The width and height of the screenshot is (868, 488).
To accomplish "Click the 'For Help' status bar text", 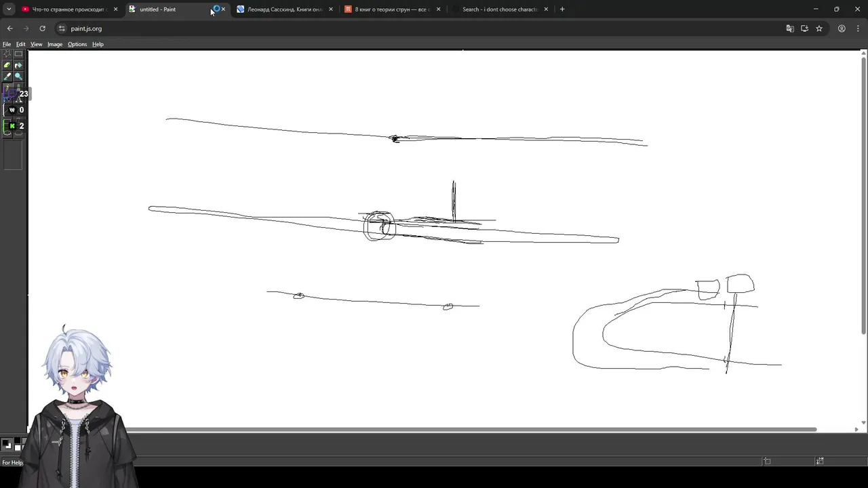I will (x=12, y=462).
